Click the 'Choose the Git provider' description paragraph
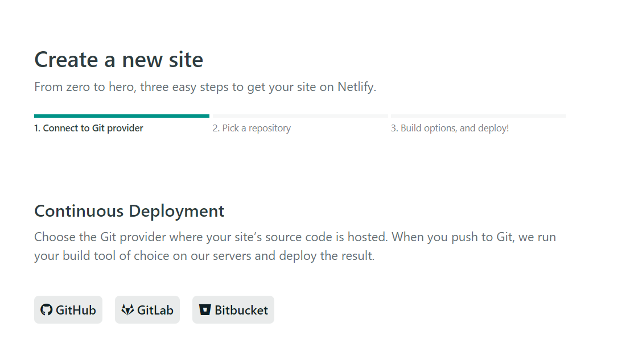622x364 pixels. click(x=295, y=246)
